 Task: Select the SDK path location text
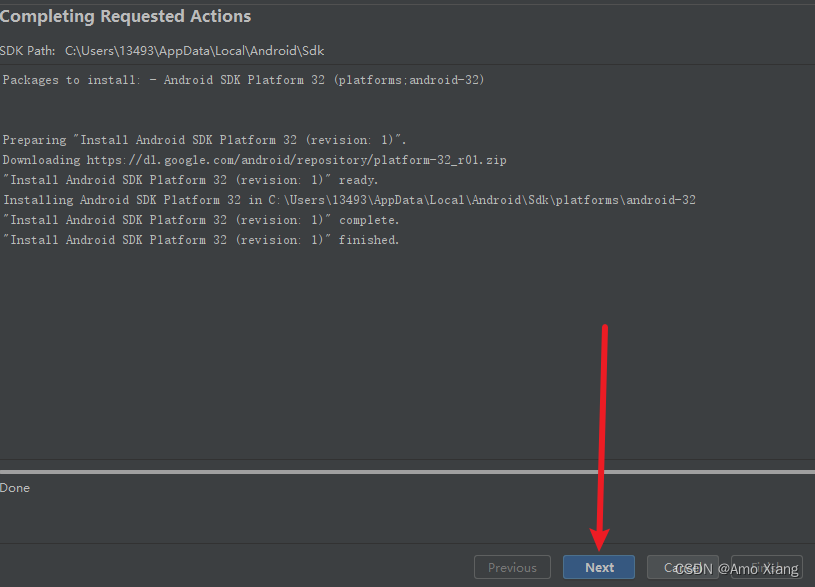(x=194, y=50)
